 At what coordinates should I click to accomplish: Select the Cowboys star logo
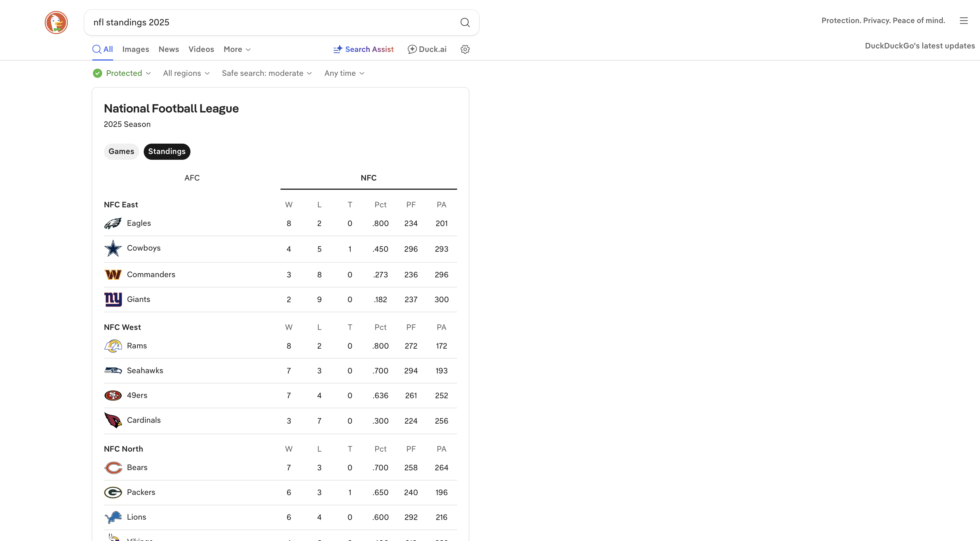113,248
